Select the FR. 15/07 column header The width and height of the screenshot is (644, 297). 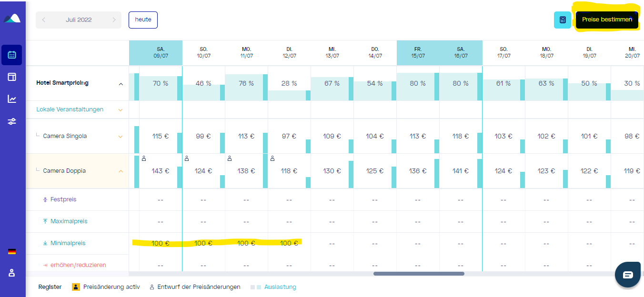(418, 52)
